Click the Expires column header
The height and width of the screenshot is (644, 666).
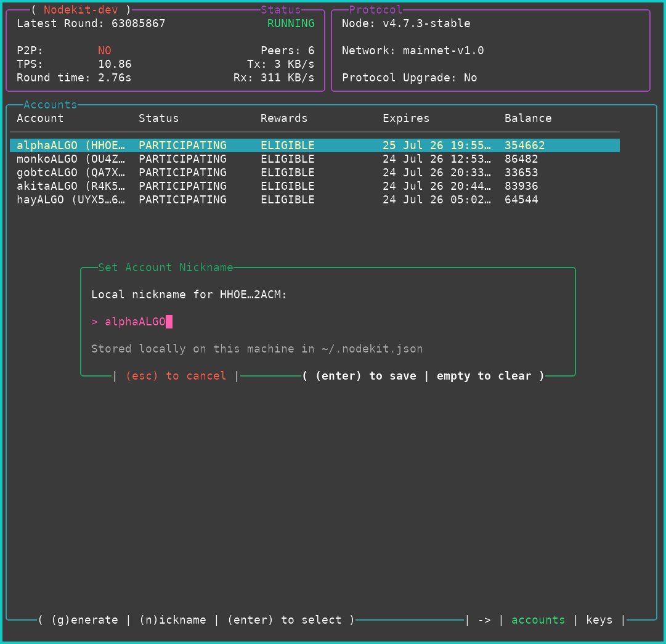click(406, 118)
